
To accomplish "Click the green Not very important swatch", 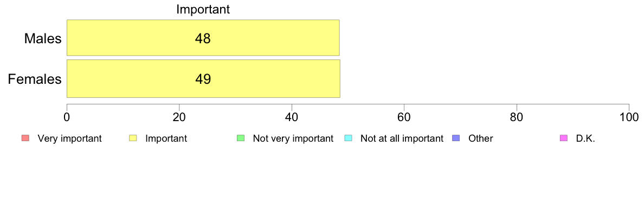I will pyautogui.click(x=241, y=138).
